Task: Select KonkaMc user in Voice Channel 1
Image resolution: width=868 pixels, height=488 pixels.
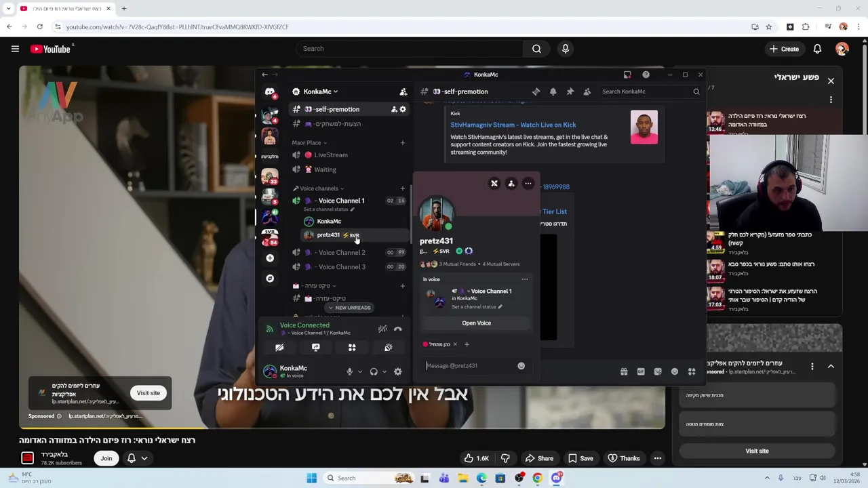Action: [354, 222]
